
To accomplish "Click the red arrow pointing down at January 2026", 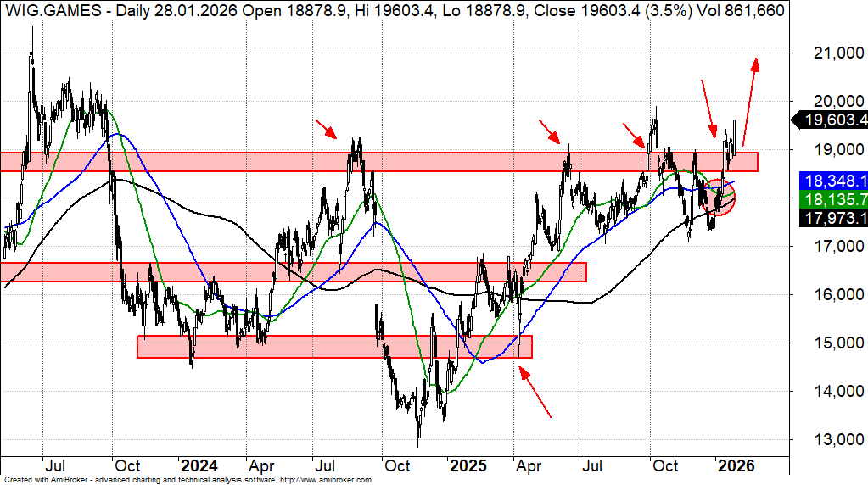I will click(x=708, y=107).
